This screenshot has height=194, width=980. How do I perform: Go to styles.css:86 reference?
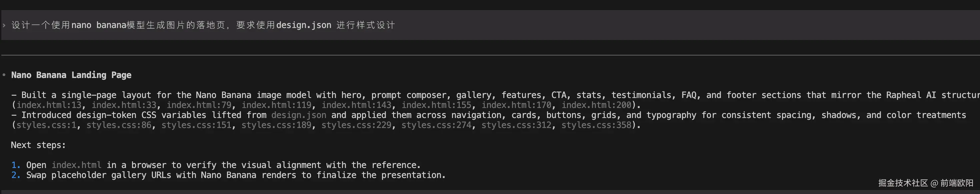point(119,125)
